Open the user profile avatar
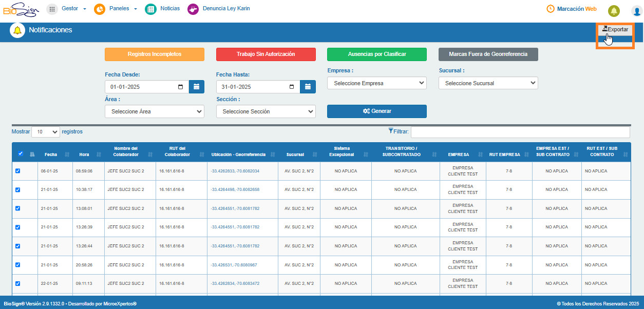Screen dimensions: 644x309 click(x=636, y=11)
